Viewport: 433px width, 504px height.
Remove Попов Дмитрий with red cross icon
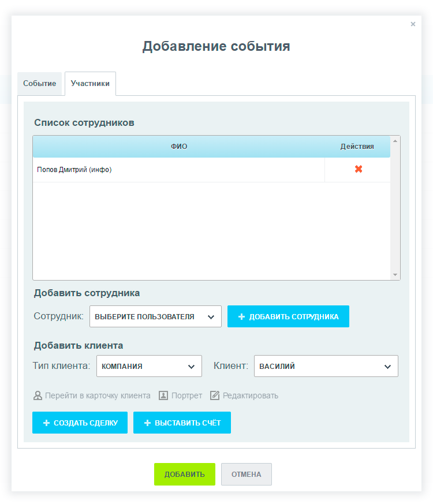[x=358, y=169]
